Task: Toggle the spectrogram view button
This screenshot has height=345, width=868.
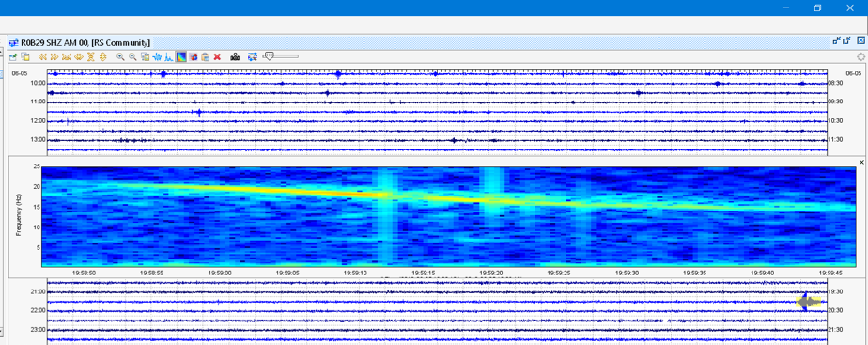Action: [181, 56]
